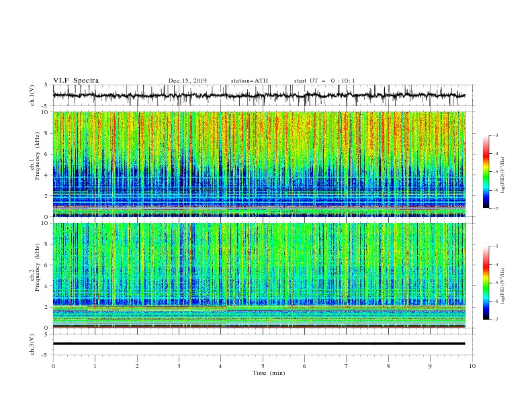Click the "VLF Spectra" plot title
The height and width of the screenshot is (411, 532).
[x=76, y=81]
